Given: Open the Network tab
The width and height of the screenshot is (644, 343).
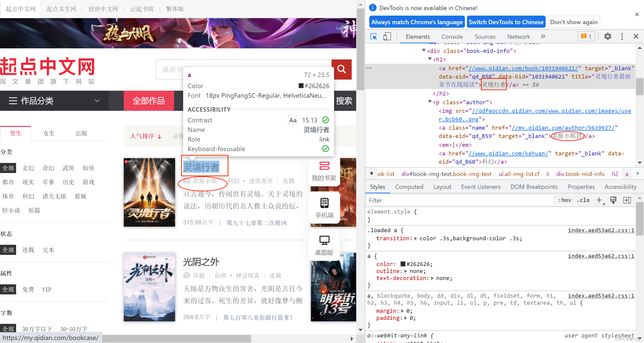Looking at the screenshot, I should (x=519, y=37).
